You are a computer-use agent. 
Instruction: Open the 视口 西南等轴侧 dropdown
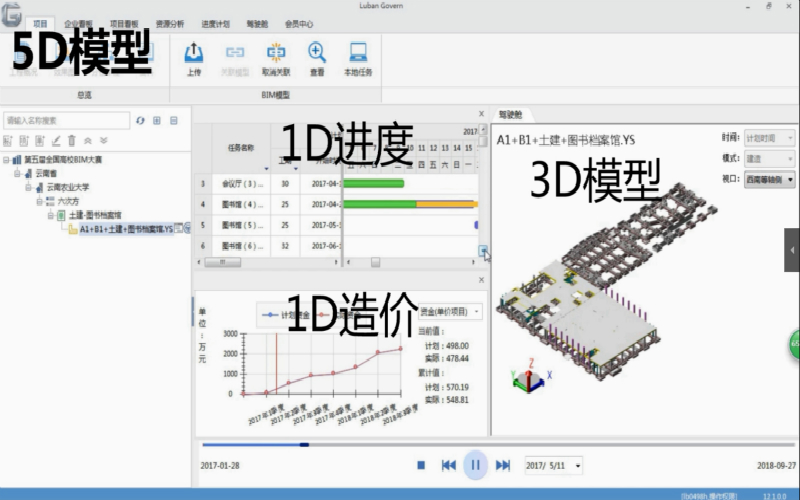[x=769, y=179]
